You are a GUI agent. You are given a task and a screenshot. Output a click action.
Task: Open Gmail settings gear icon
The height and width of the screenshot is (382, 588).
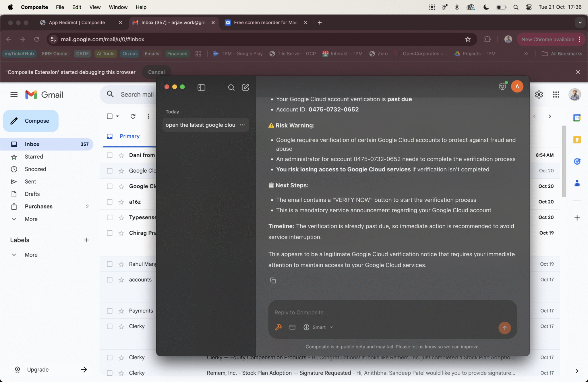pos(539,94)
